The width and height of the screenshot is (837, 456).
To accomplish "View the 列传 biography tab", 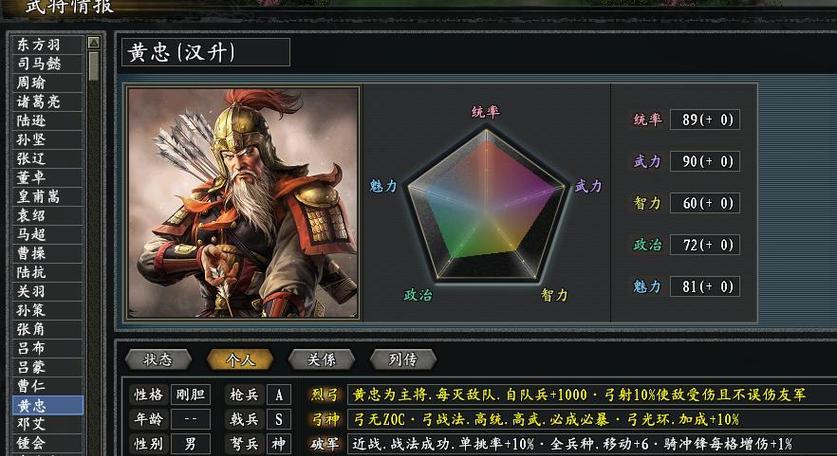I will pyautogui.click(x=403, y=359).
